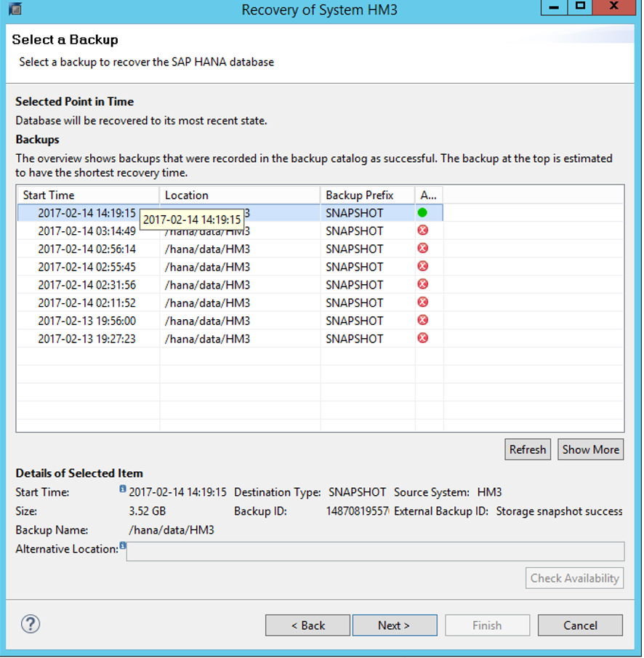
Task: Click red unavailable icon for 03:14:49 backup
Action: point(423,230)
